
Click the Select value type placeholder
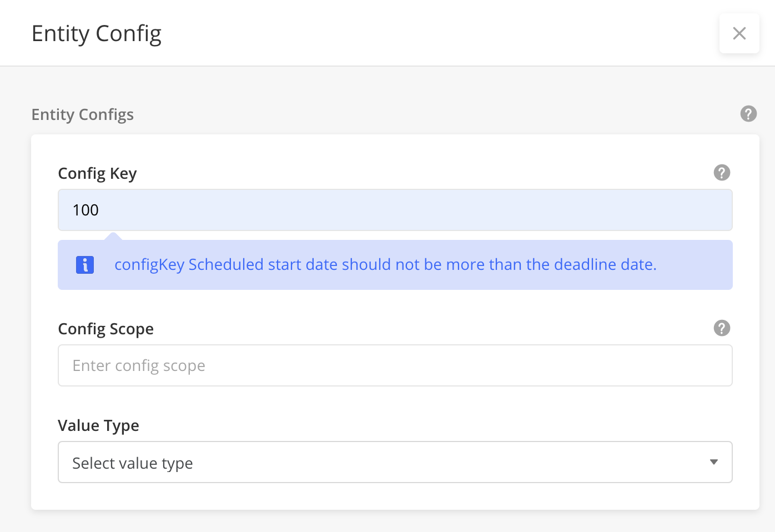133,463
